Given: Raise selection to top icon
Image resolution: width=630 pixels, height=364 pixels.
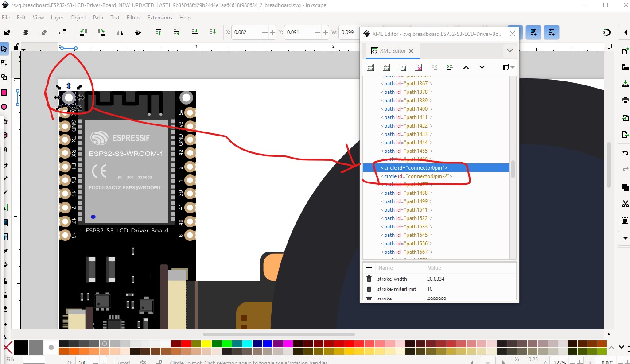Looking at the screenshot, I should tap(158, 32).
